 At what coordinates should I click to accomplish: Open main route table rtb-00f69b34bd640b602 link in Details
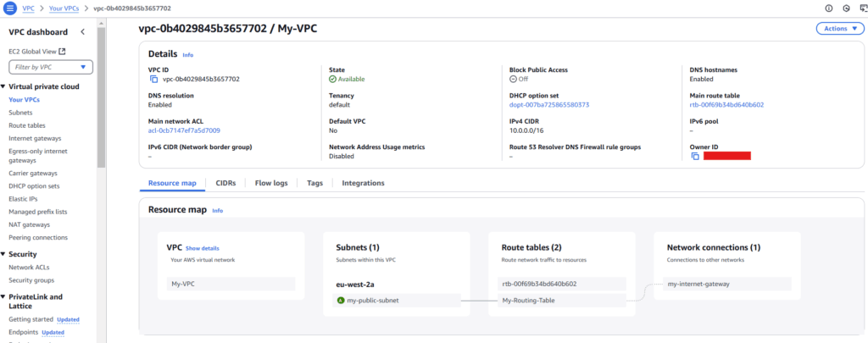(726, 104)
